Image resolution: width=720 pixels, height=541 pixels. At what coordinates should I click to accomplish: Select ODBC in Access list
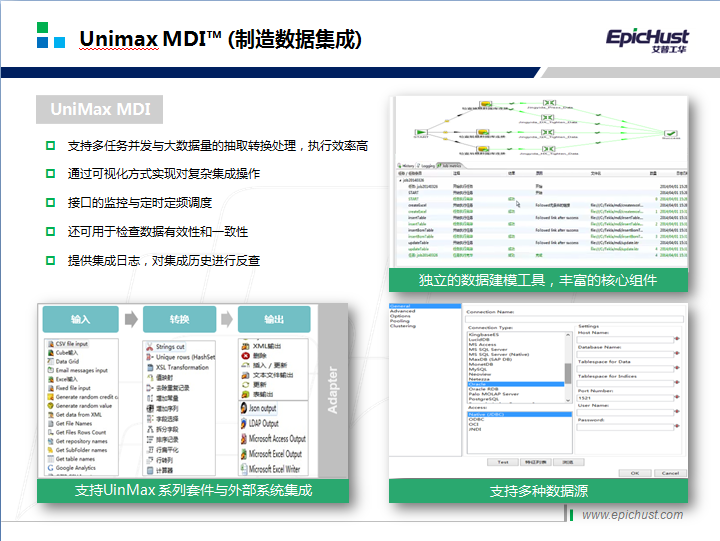(476, 419)
